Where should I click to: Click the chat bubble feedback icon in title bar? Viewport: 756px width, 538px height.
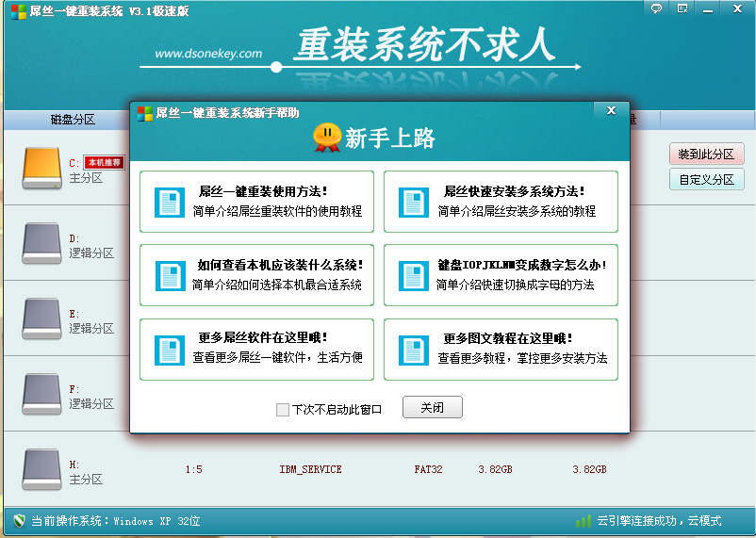coord(657,8)
